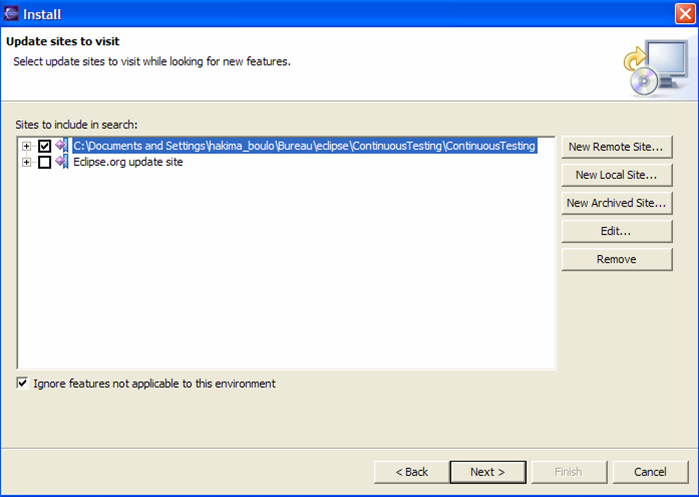Expand the ContinuousTesting site tree node

(27, 146)
